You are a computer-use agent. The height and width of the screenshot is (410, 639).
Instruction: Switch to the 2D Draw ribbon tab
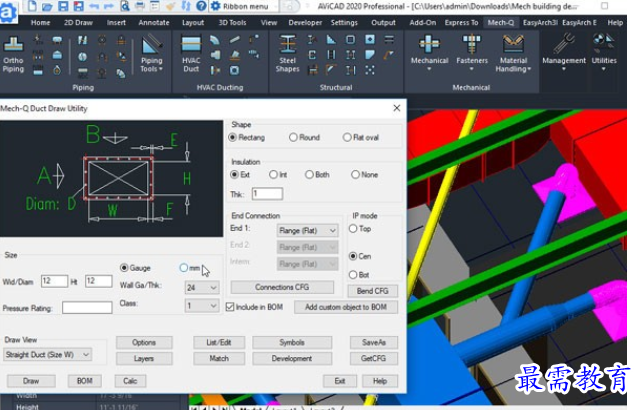pos(78,23)
